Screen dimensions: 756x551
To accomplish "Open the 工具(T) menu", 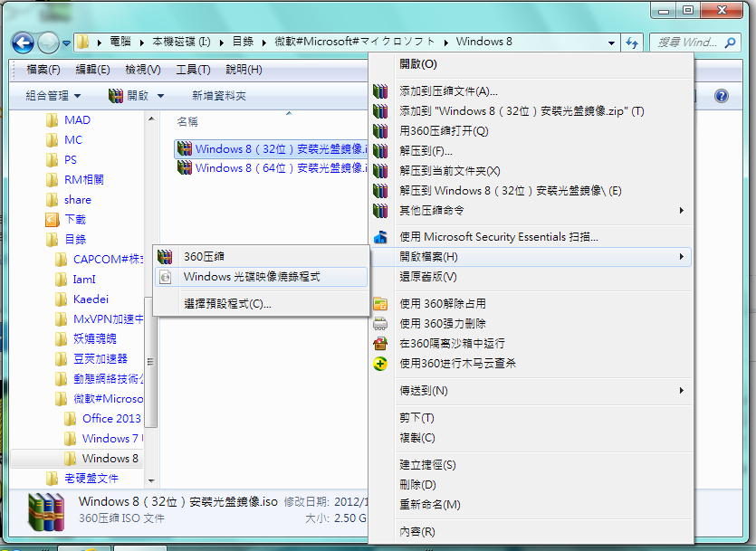I will pos(193,70).
